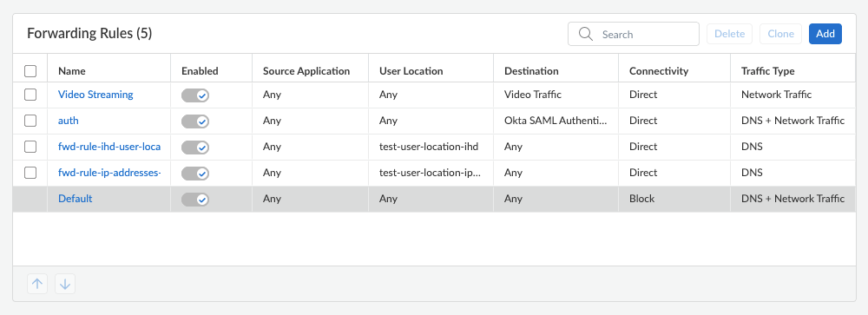Toggle Enabled switch for Video Streaming
This screenshot has height=315, width=868.
[194, 95]
